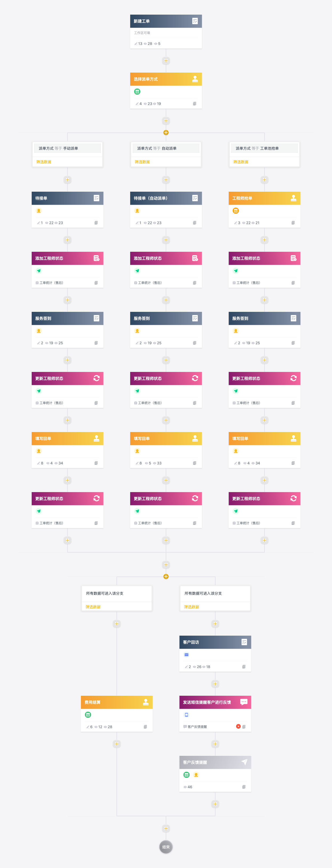The width and height of the screenshot is (332, 868).
Task: Click the copy icon in 选择派单方式 node
Action: point(194,103)
